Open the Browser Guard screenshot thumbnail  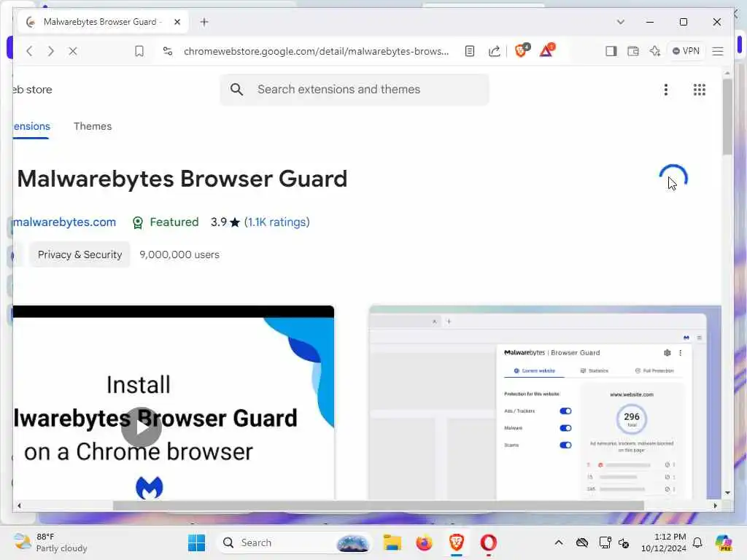click(544, 402)
